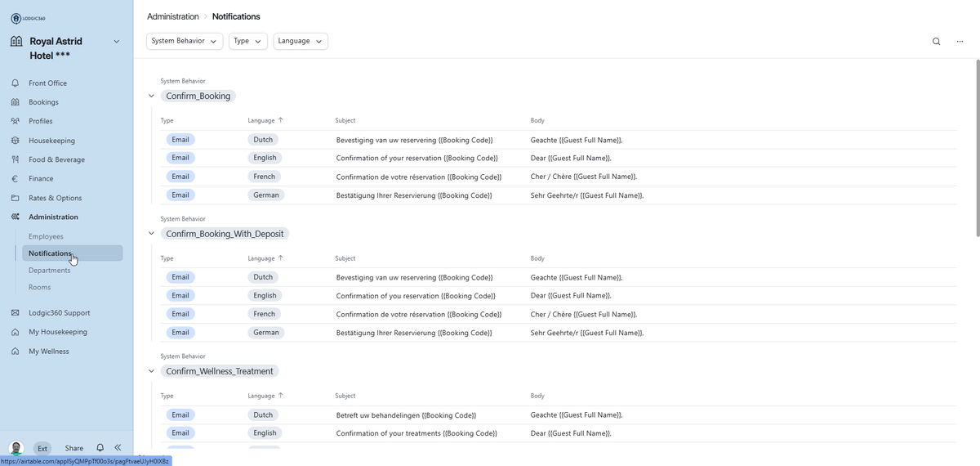Viewport: 980px width, 466px height.
Task: Click the Share button
Action: [74, 448]
